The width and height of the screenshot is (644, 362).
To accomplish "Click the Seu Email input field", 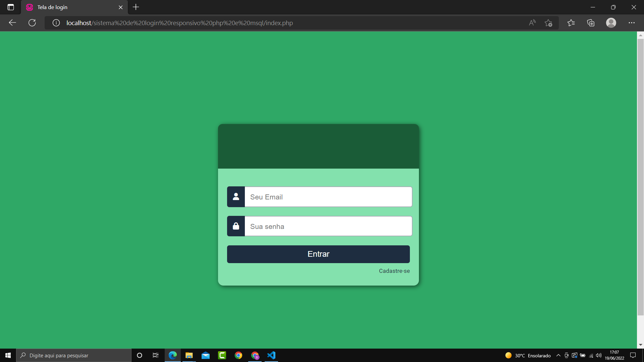I will click(328, 197).
